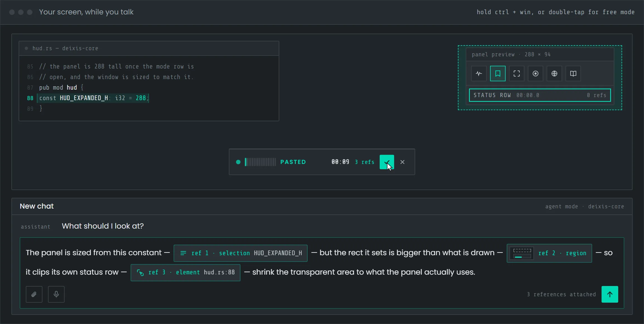Viewport: 644px width, 324px height.
Task: Click the 'New chat' title
Action: (x=37, y=206)
